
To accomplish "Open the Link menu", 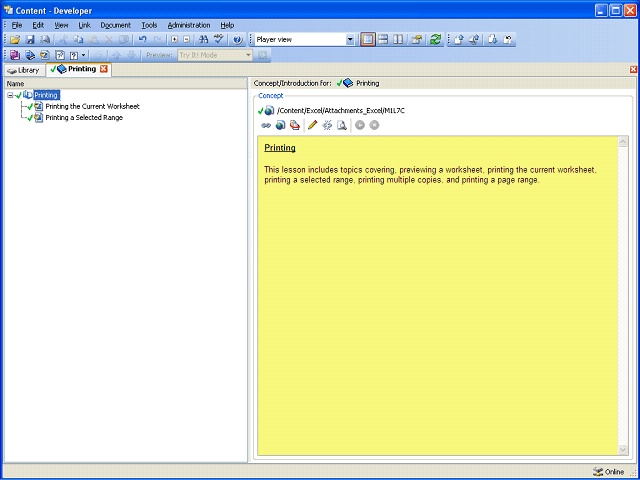I will [x=84, y=25].
